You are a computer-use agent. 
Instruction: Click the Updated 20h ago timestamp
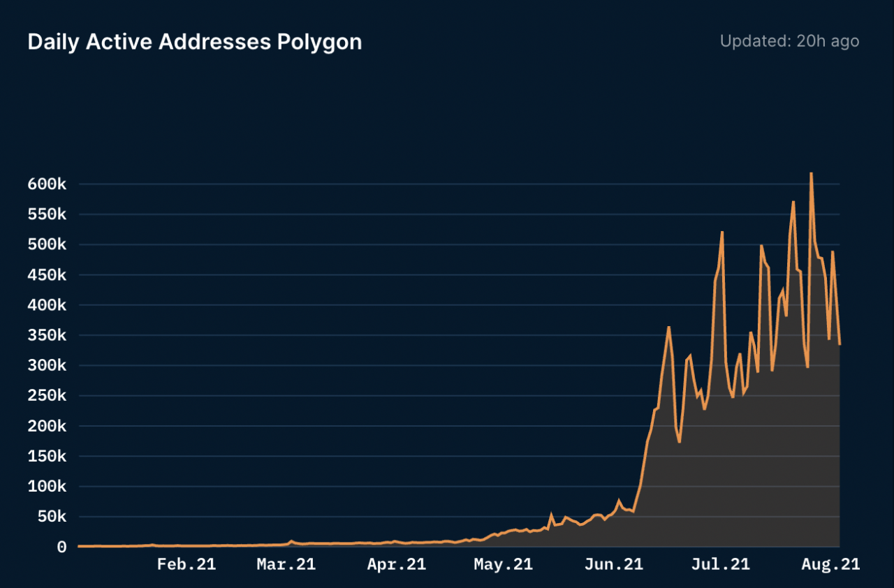(x=789, y=41)
